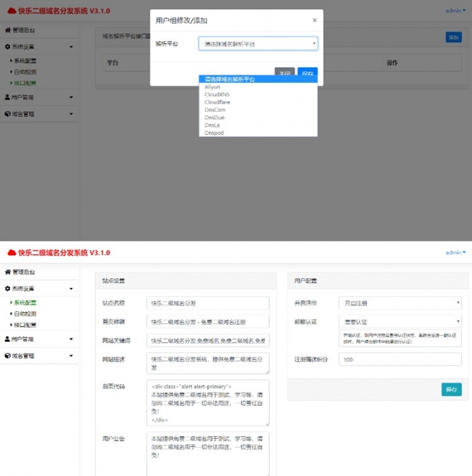Open the 解析平台 select box in dialog
This screenshot has height=476, width=472.
pyautogui.click(x=258, y=44)
